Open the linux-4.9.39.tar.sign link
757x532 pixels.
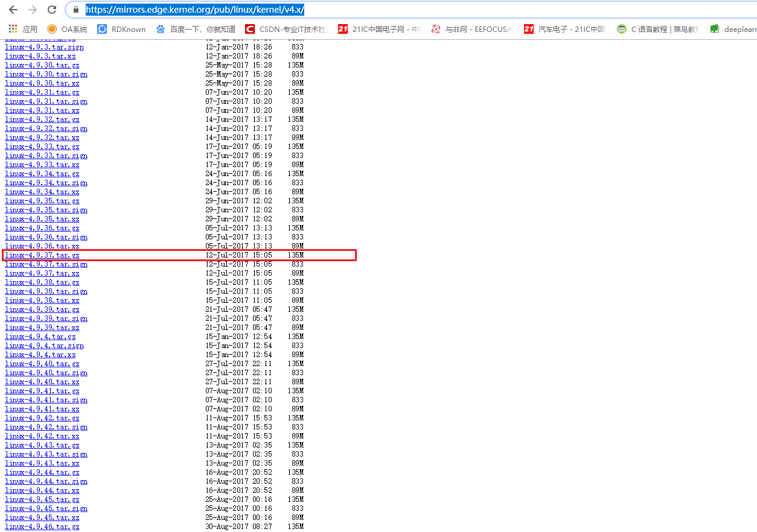tap(46, 318)
